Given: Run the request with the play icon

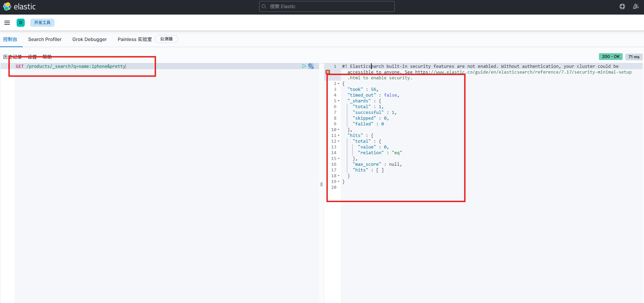Looking at the screenshot, I should point(304,66).
